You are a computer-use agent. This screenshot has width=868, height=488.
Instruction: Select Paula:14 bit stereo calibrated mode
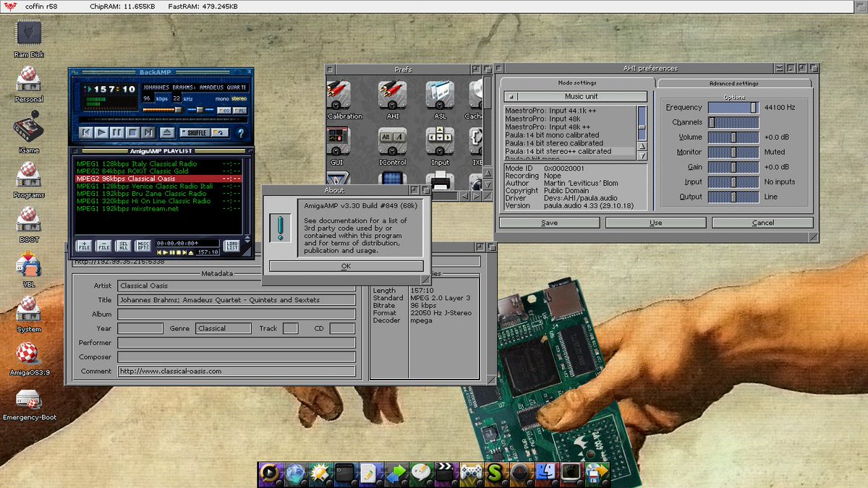pyautogui.click(x=570, y=143)
